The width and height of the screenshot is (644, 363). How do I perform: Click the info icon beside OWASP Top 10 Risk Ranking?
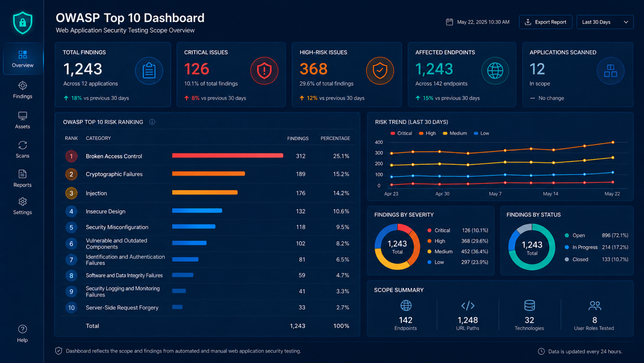[152, 122]
